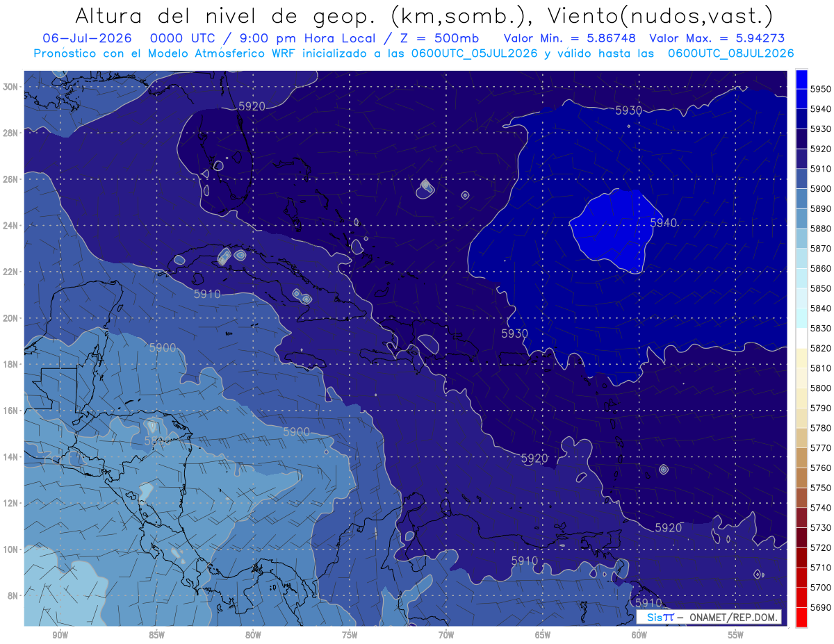Click the cream swatch between 5820 and 5810
The height and width of the screenshot is (644, 834).
[x=801, y=358]
